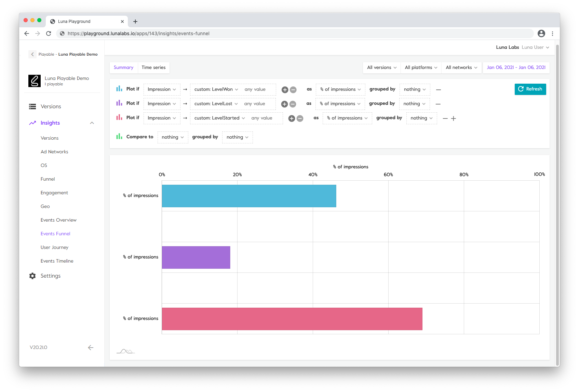579x392 pixels.
Task: Open Engagement insights page
Action: click(x=54, y=193)
